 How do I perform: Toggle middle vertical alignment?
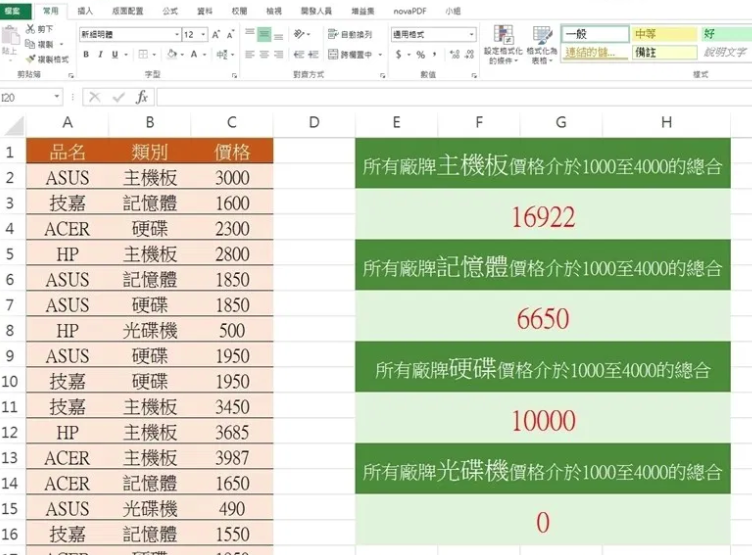click(264, 34)
